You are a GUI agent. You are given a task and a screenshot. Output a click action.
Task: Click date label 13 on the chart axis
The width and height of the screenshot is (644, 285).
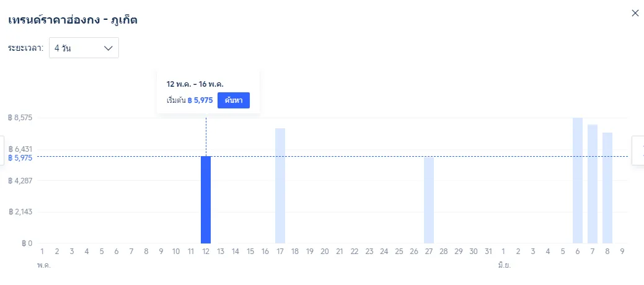(221, 252)
